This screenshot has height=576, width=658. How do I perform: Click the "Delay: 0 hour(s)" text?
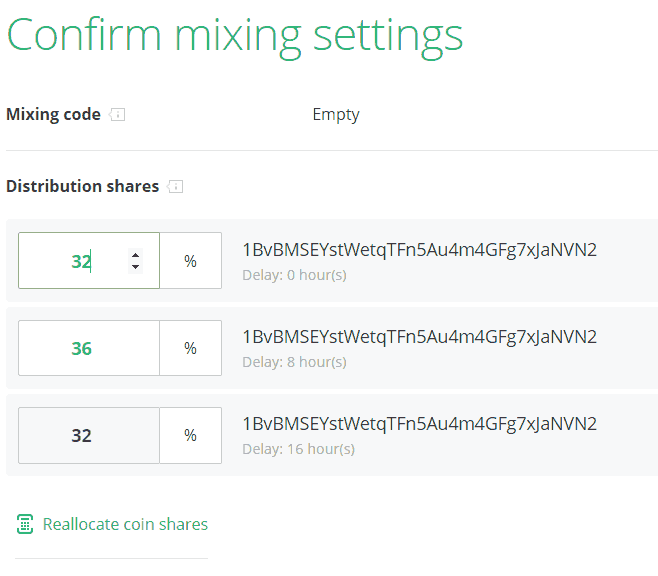click(294, 274)
